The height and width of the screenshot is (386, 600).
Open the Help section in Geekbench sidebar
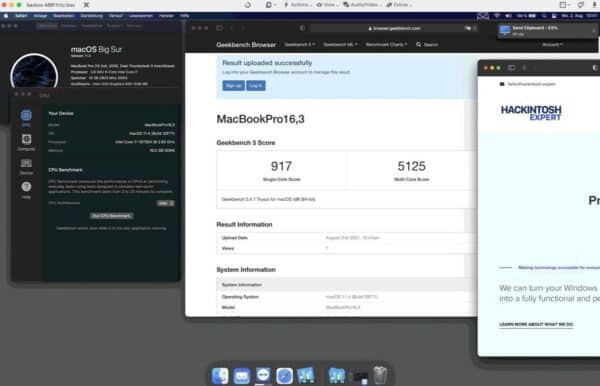tap(26, 190)
